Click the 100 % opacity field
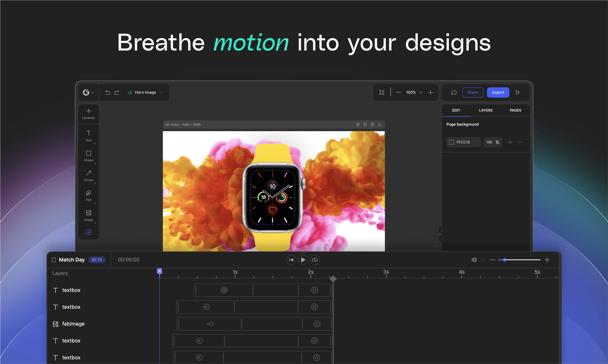Viewport: 608px width, 364px height. 493,142
